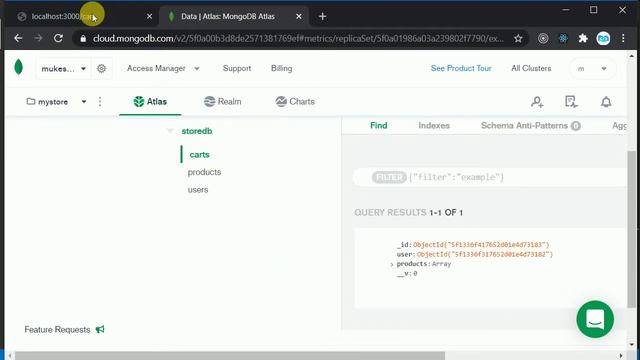Open the mukes... organization dropdown
This screenshot has height=360, width=640.
tap(64, 69)
